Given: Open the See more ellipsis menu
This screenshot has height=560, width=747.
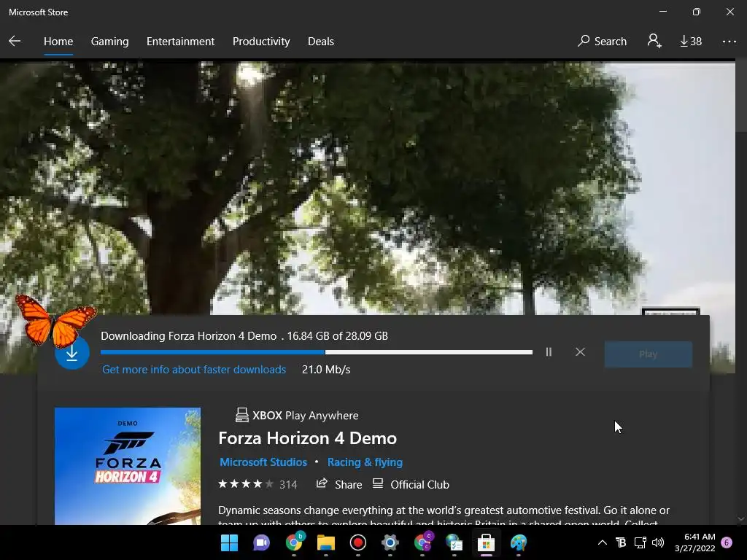Looking at the screenshot, I should click(729, 42).
